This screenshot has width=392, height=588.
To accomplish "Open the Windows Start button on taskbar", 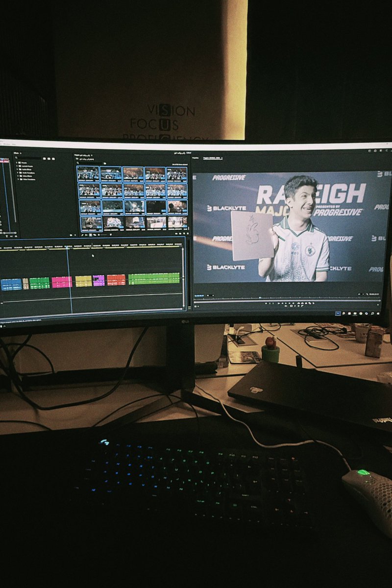I will (x=378, y=314).
